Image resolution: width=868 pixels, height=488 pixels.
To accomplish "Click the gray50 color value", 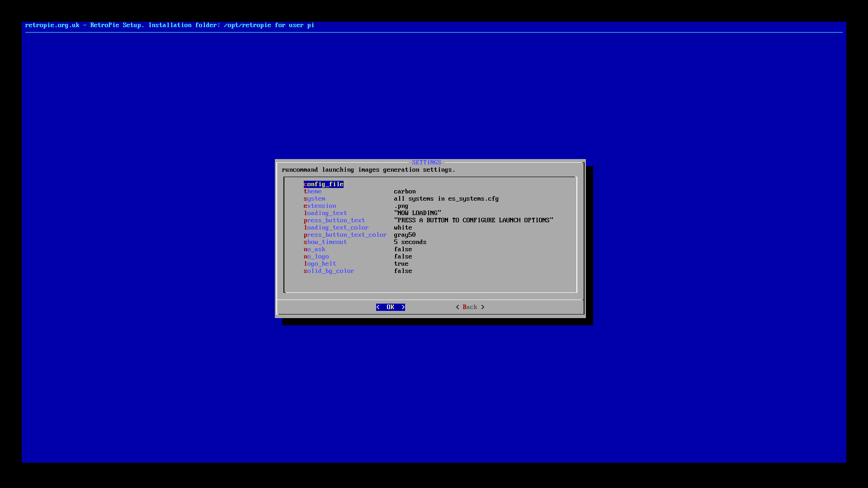I will point(405,235).
